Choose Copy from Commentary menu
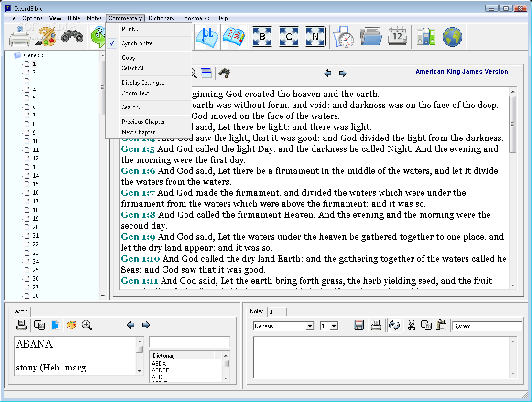Viewport: 532px width, 402px height. pyautogui.click(x=149, y=58)
